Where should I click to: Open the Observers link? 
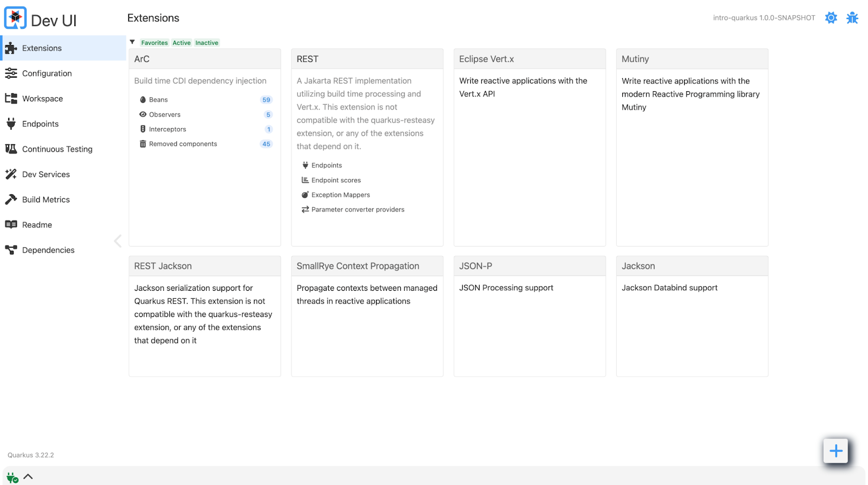point(165,114)
